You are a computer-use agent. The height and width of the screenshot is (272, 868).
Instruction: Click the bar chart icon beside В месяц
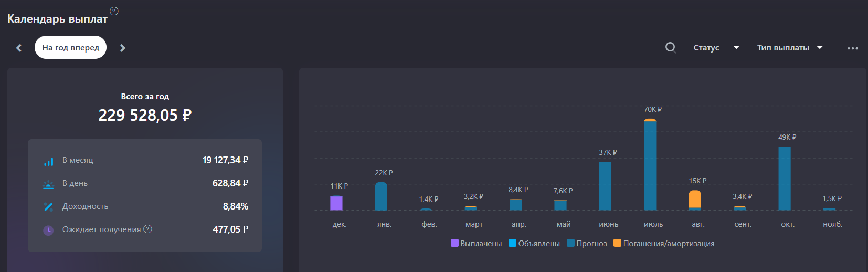[48, 161]
